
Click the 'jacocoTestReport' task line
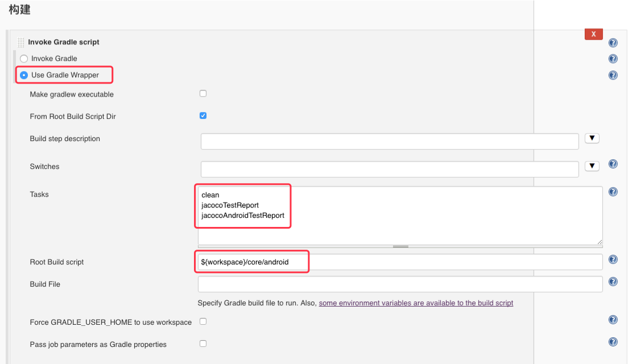(x=230, y=205)
